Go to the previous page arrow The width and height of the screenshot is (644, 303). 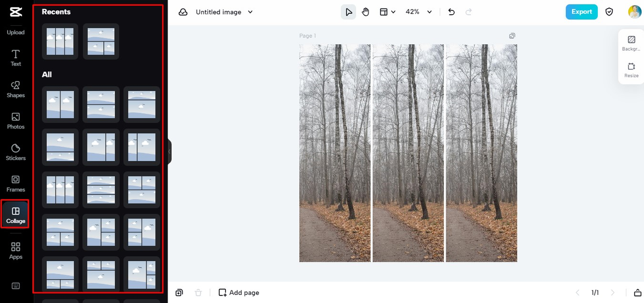[577, 292]
